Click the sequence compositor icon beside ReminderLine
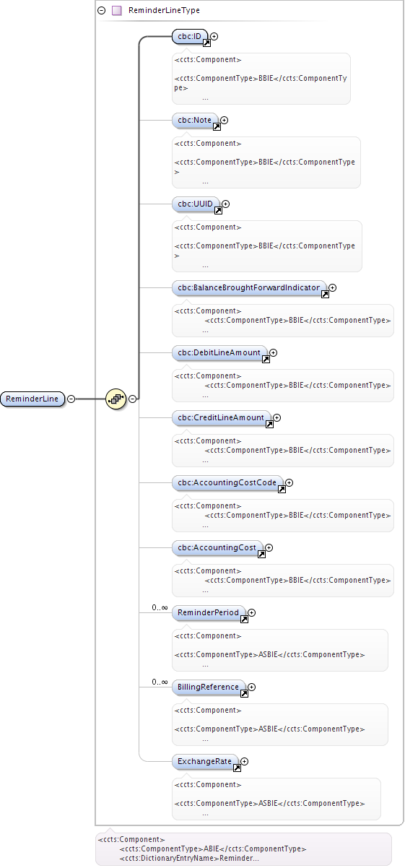The width and height of the screenshot is (405, 868). click(116, 399)
